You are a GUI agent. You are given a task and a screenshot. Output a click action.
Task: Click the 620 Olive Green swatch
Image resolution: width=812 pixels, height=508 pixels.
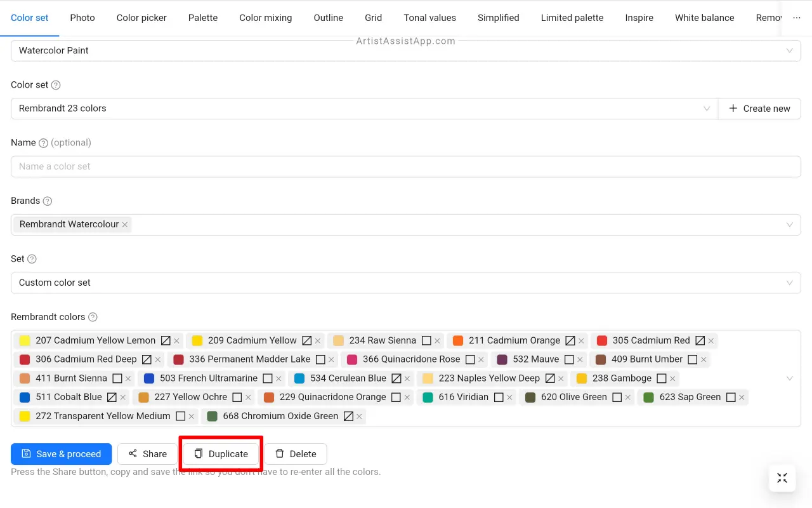pyautogui.click(x=530, y=398)
